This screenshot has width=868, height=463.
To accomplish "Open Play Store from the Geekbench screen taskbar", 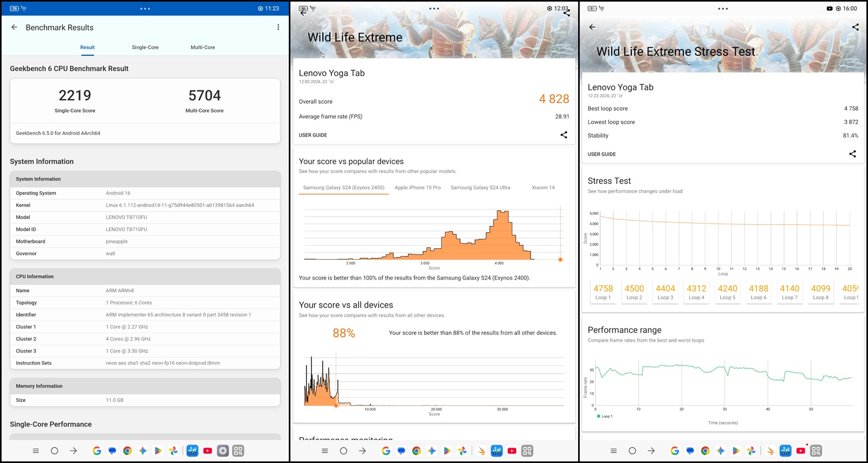I will coord(158,451).
